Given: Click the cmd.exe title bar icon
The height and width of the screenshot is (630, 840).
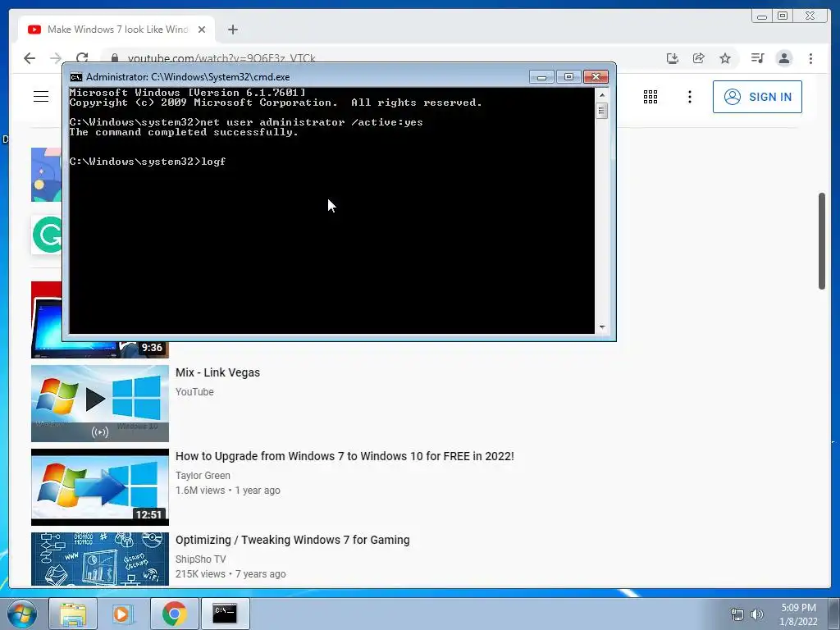Looking at the screenshot, I should [76, 77].
